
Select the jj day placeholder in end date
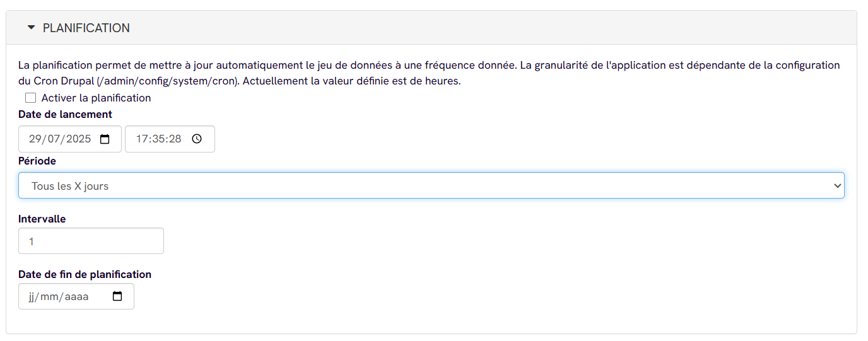33,296
